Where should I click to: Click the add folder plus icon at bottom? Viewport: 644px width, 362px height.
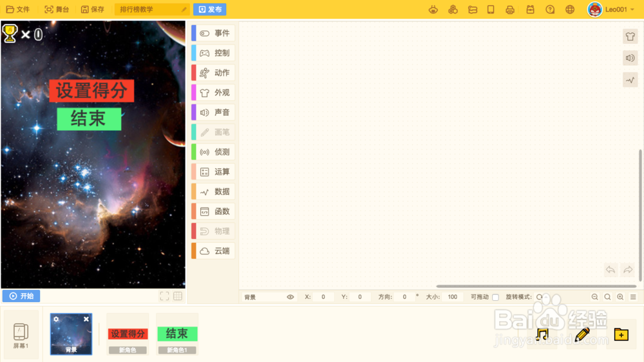click(x=621, y=334)
